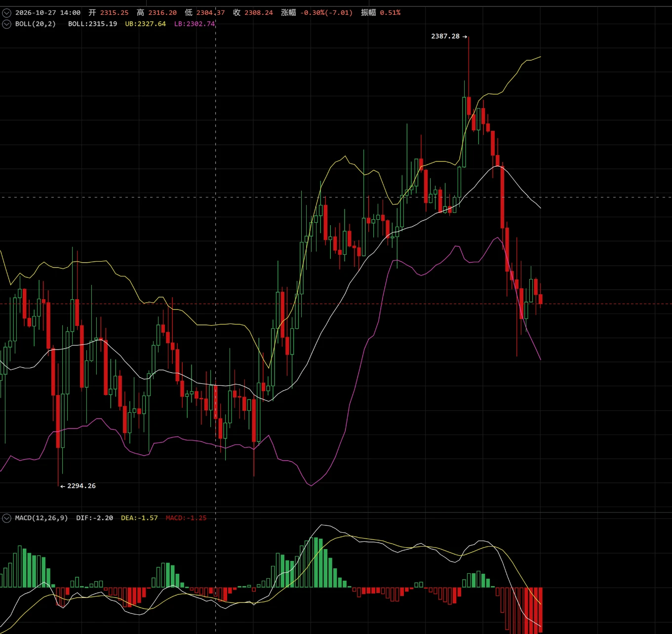Click the red MACD:-1.25 value
Screen dimensions: 672x634
(186, 518)
